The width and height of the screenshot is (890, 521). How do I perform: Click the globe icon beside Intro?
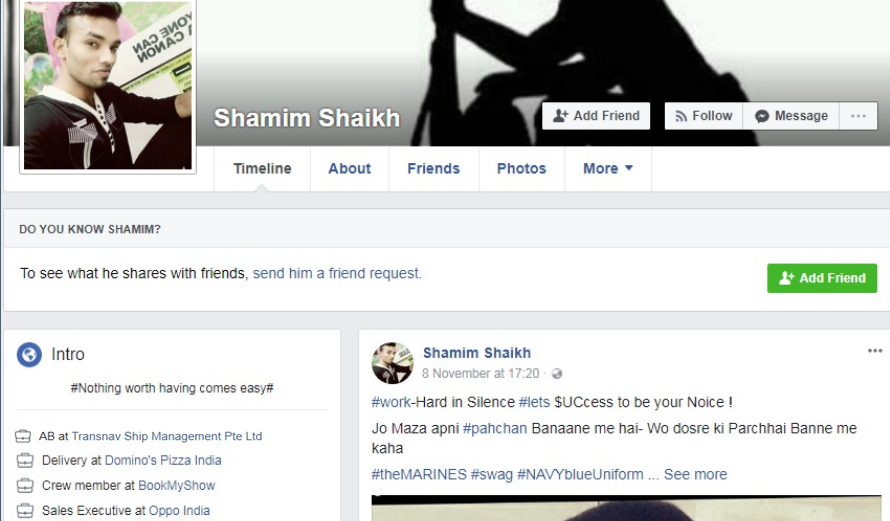point(29,355)
